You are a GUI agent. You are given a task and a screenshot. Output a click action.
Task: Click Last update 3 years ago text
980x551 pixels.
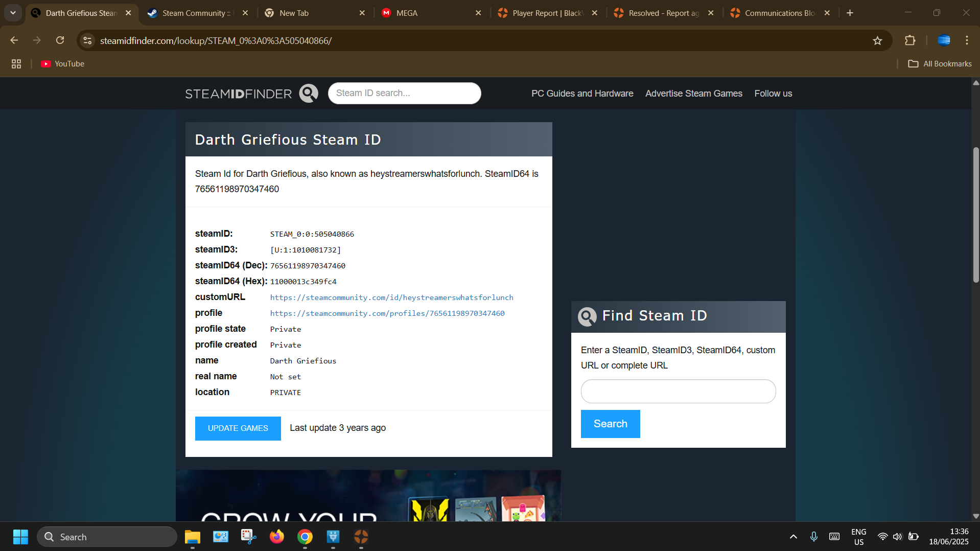pos(338,428)
